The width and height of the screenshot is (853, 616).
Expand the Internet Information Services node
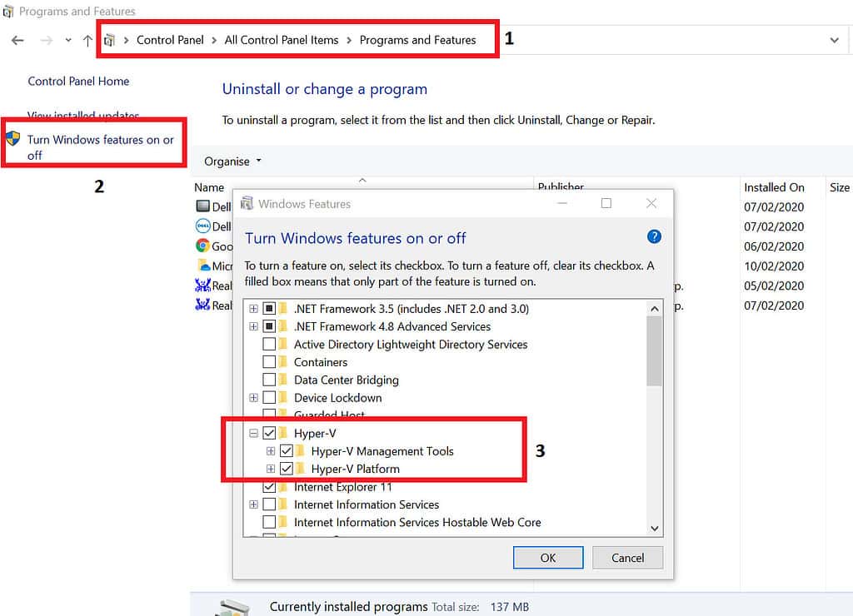[x=253, y=504]
